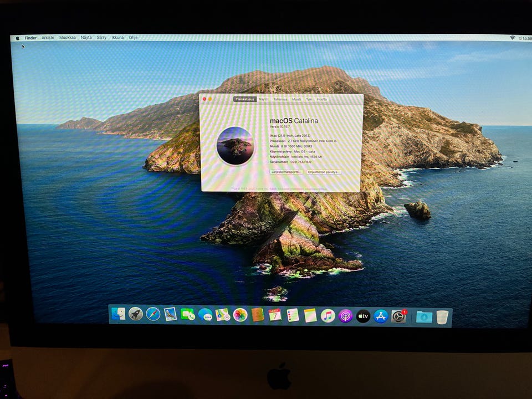Open the Trash in the dock
This screenshot has width=532, height=399.
(x=442, y=317)
